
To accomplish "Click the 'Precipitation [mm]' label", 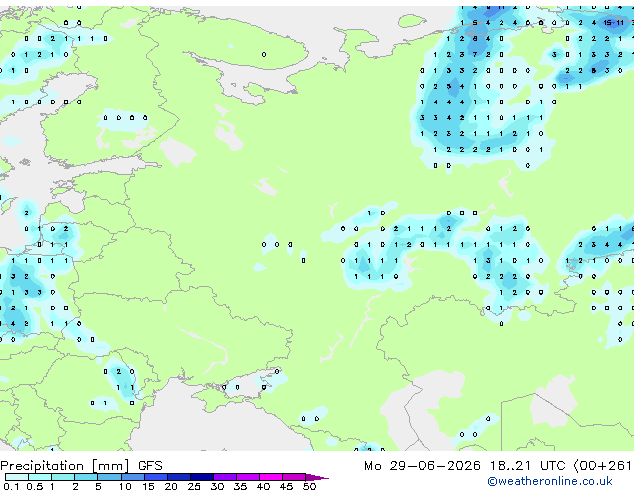I will pyautogui.click(x=65, y=466).
